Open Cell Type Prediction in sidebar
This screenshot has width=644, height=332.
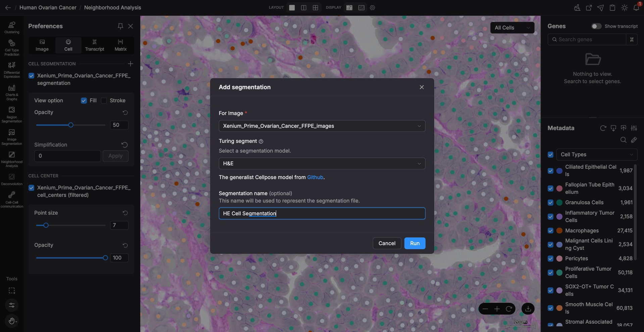click(12, 48)
